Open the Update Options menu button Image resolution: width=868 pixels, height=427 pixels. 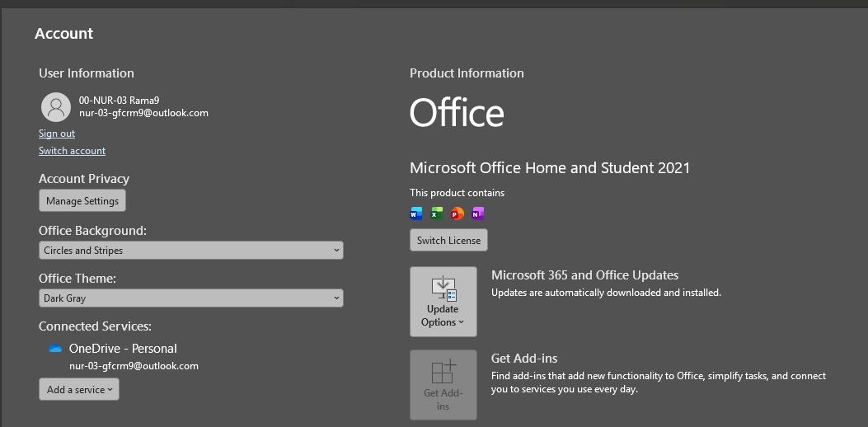(443, 302)
